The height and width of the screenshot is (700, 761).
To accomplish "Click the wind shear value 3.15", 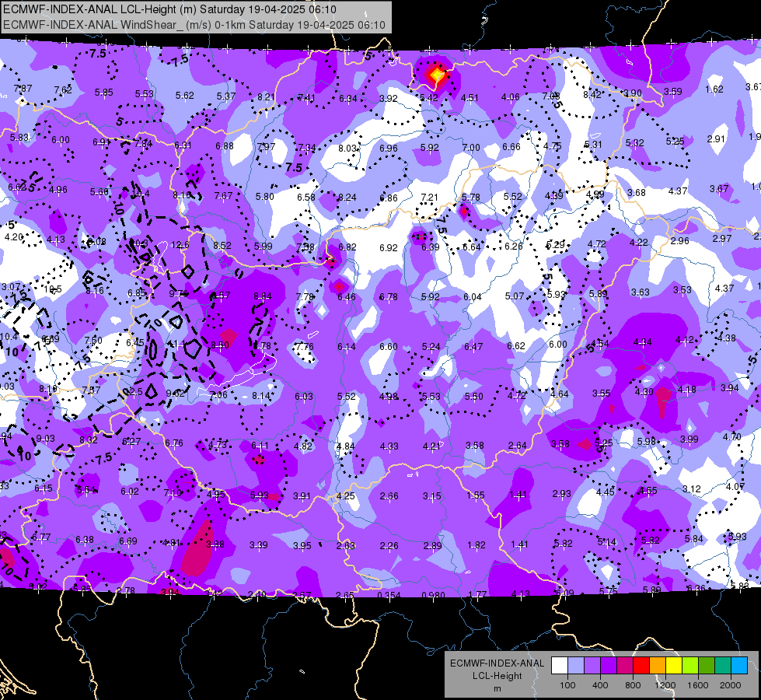I will (x=431, y=496).
